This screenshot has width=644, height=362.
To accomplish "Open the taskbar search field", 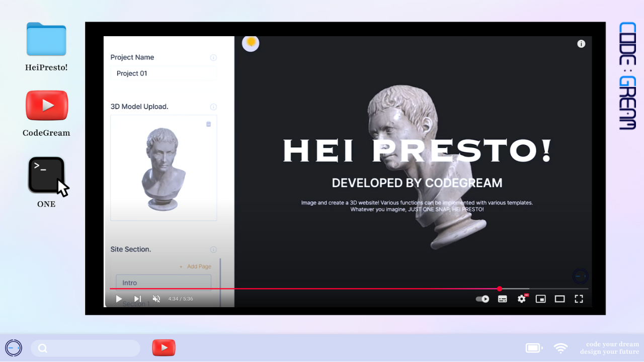I will pos(86,348).
